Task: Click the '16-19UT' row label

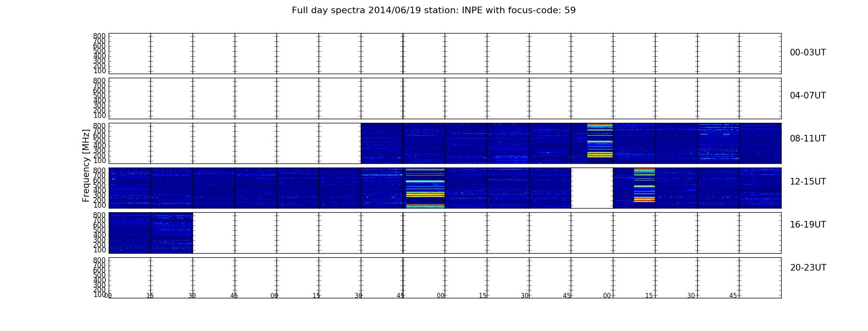Action: click(808, 225)
